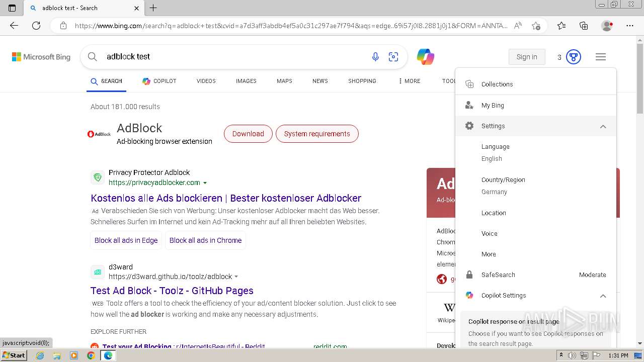Change Country/Region Germany setting

(x=536, y=186)
